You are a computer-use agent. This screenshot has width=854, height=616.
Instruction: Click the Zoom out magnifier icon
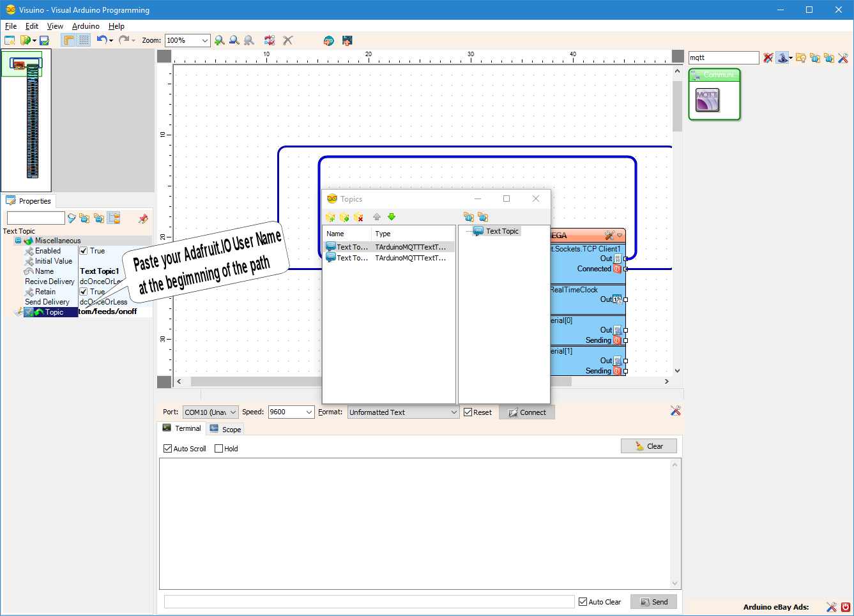coord(234,40)
